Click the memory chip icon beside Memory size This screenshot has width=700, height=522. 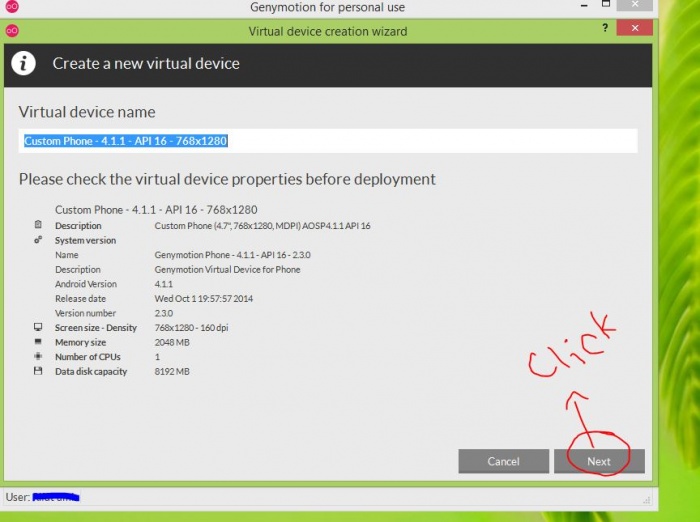coord(38,342)
